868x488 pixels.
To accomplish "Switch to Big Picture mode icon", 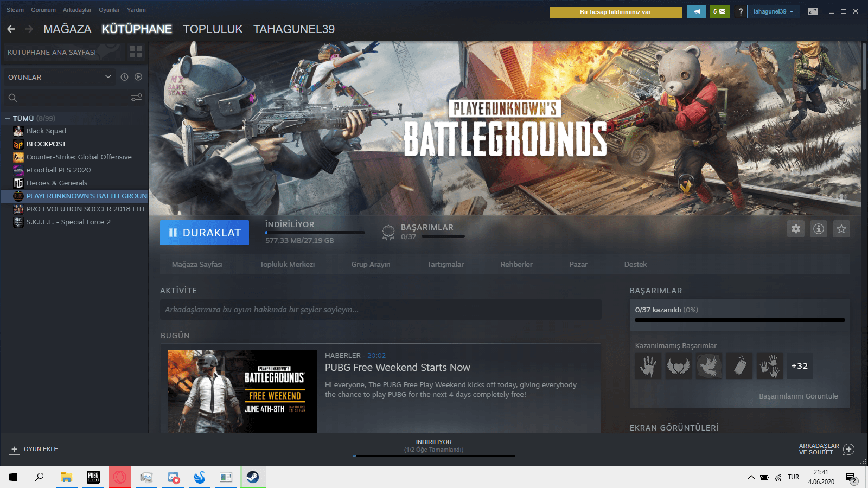I will click(813, 11).
